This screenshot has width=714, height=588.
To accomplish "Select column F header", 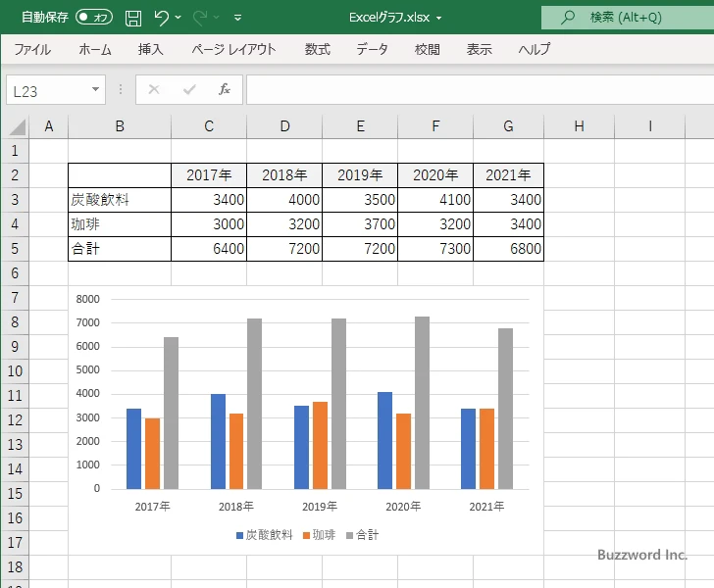I will click(435, 126).
